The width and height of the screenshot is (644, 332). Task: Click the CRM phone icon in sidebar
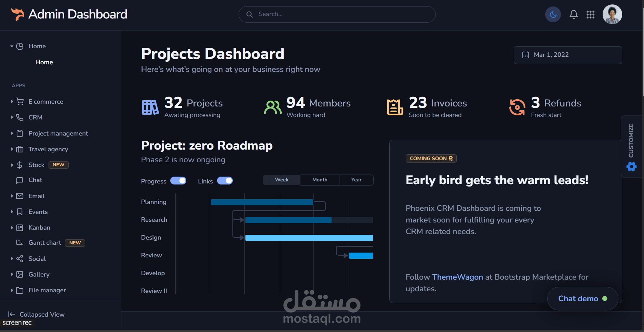click(19, 117)
